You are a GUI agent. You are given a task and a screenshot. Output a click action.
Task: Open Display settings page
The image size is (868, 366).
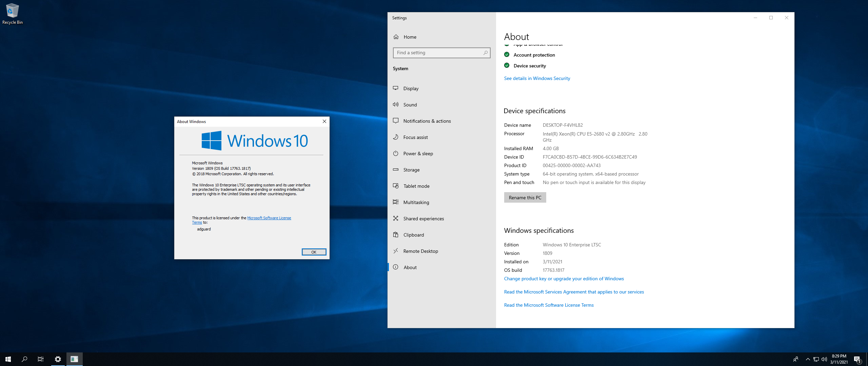tap(441, 88)
